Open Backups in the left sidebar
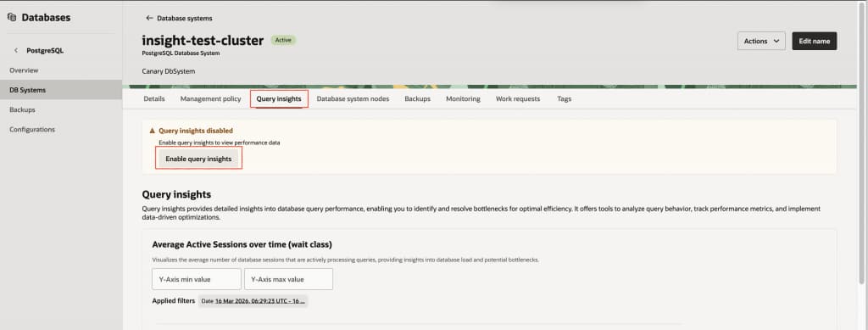This screenshot has height=330, width=868. click(x=22, y=109)
